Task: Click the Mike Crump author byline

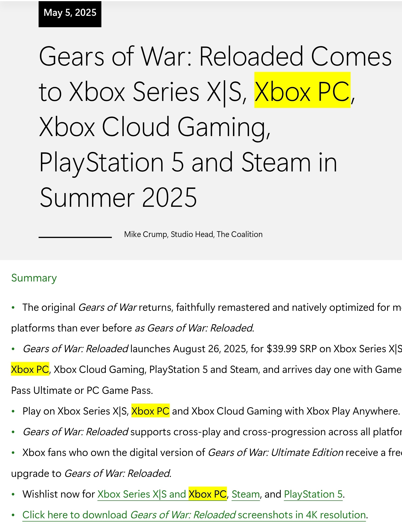Action: click(193, 234)
